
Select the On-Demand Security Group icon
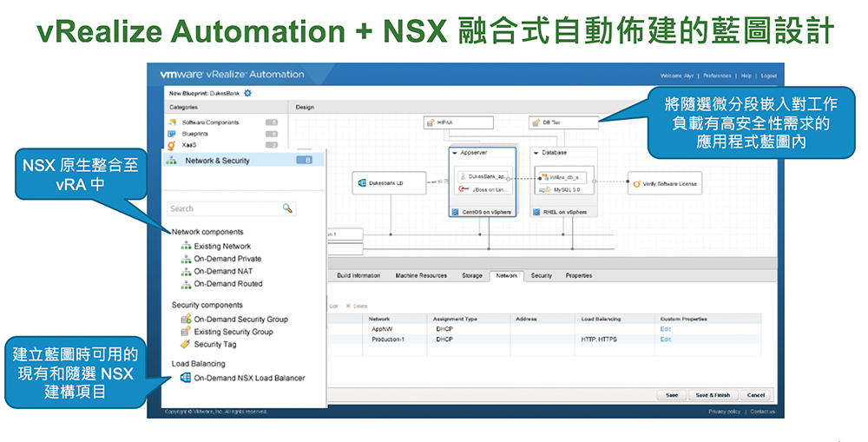pyautogui.click(x=186, y=319)
